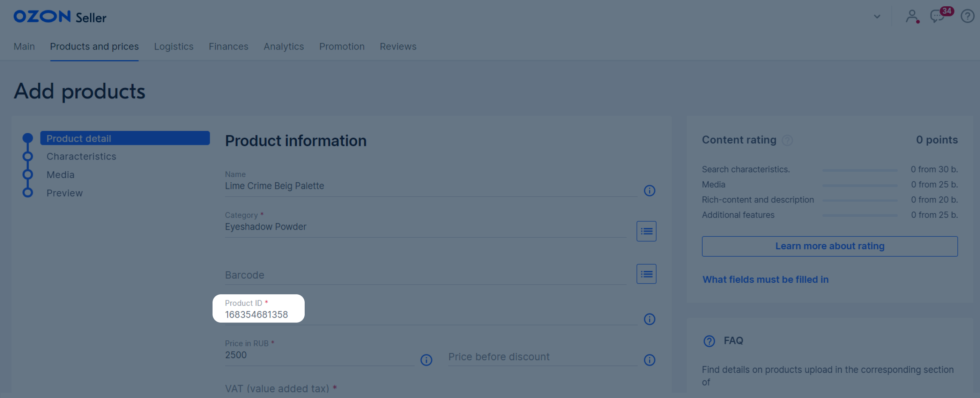Screen dimensions: 980x398
Task: Go to the Logistics tab
Action: (x=173, y=46)
